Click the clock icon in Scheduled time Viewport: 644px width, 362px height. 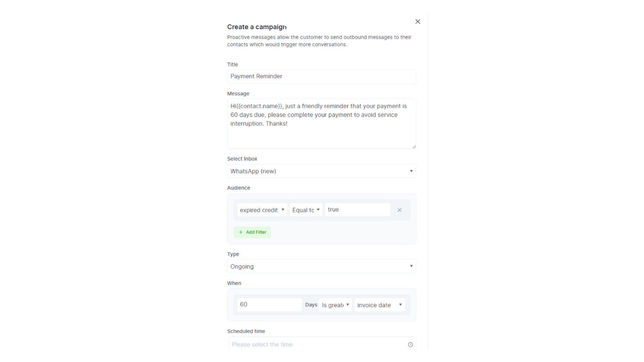[410, 345]
